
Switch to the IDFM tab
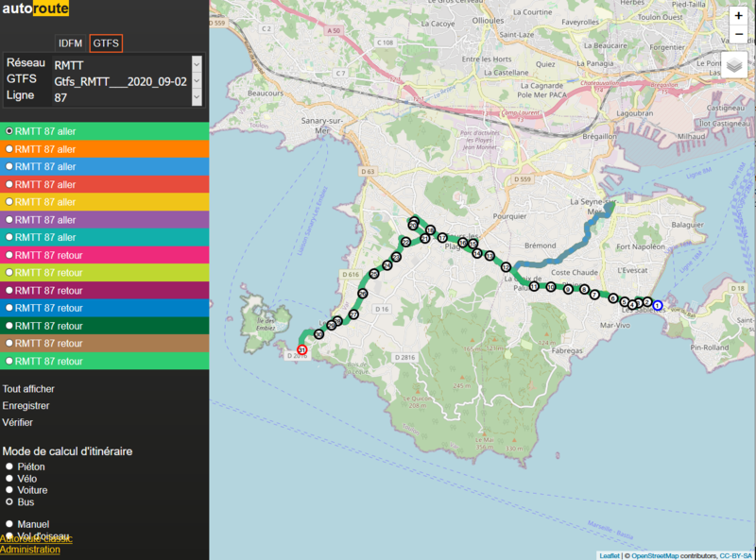click(x=70, y=43)
